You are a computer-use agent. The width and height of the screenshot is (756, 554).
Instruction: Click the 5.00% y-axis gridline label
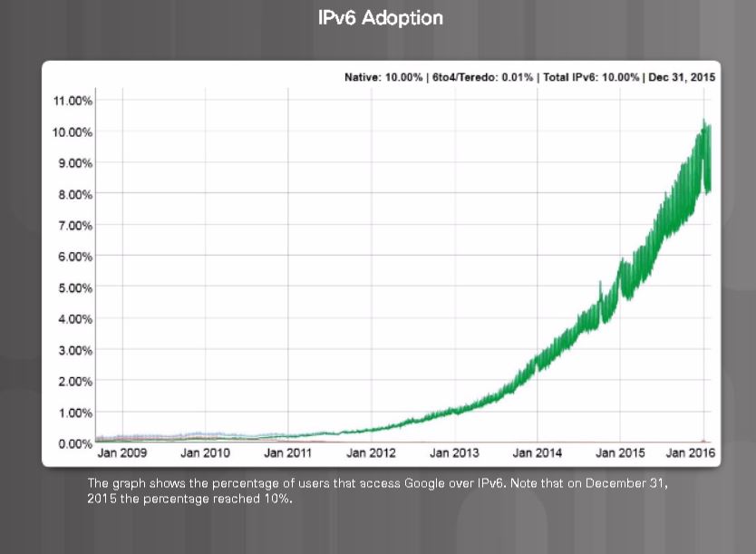coord(75,287)
